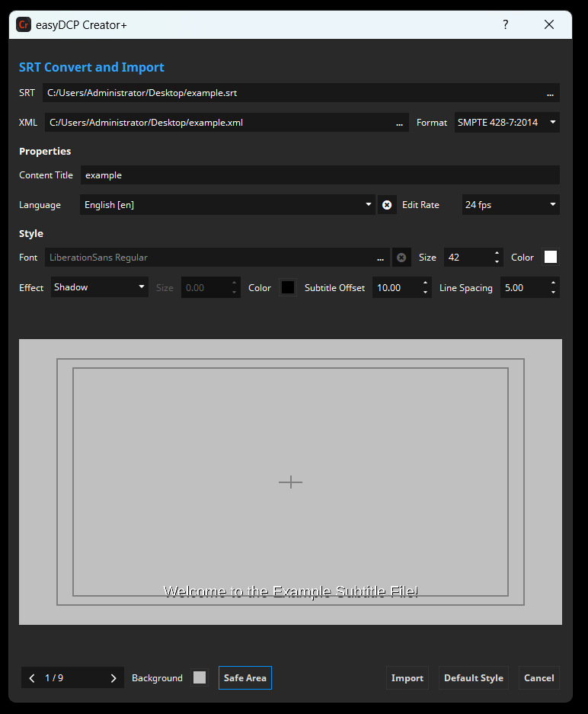The height and width of the screenshot is (714, 588).
Task: Pick the white font Color swatch
Action: pos(550,258)
